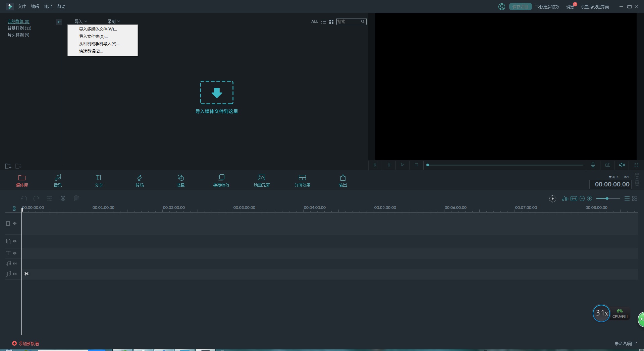Open the dotted panel handle beside the timecode

click(x=637, y=180)
